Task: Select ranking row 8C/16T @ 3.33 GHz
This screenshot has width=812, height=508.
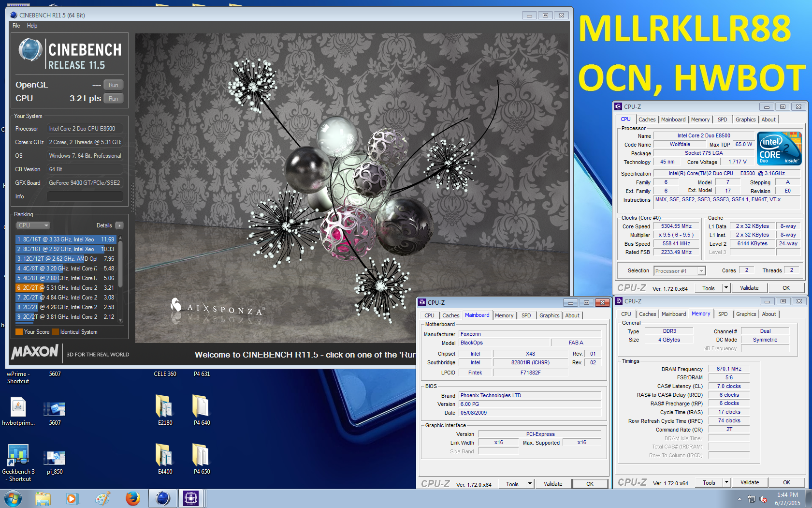Action: point(66,239)
